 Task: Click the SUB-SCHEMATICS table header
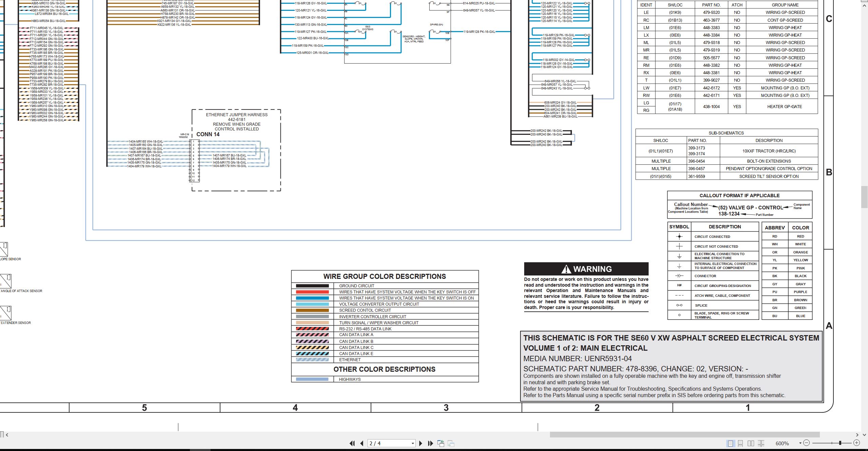tap(726, 133)
